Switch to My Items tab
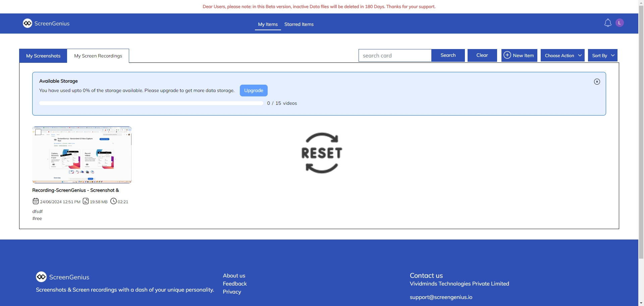 268,24
